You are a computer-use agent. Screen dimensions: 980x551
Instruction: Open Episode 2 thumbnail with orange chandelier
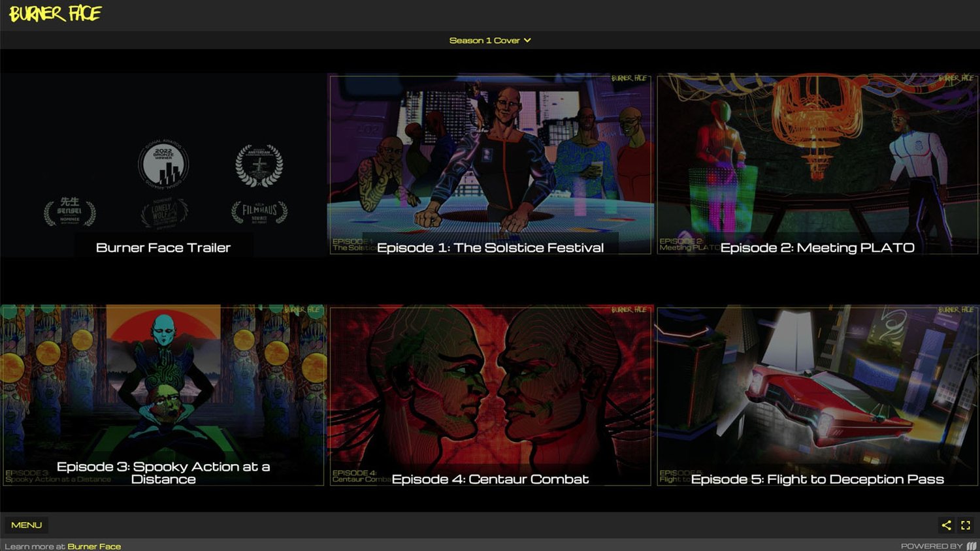(x=817, y=157)
